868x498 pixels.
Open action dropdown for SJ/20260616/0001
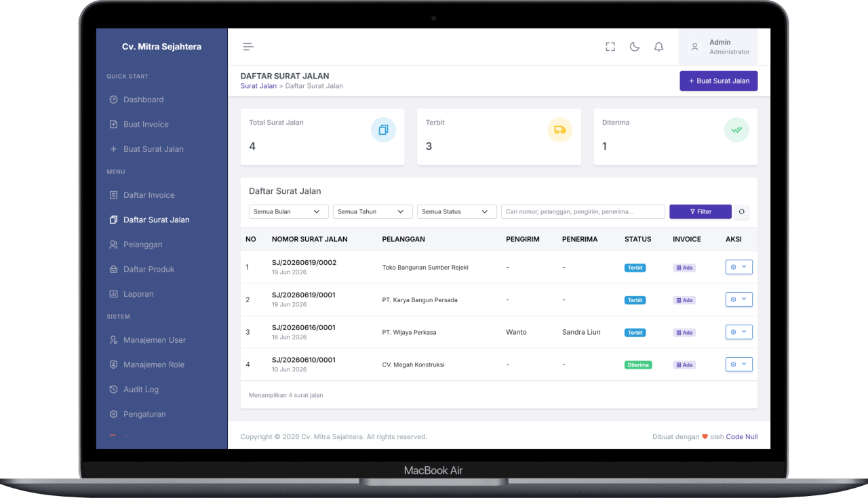tap(739, 332)
